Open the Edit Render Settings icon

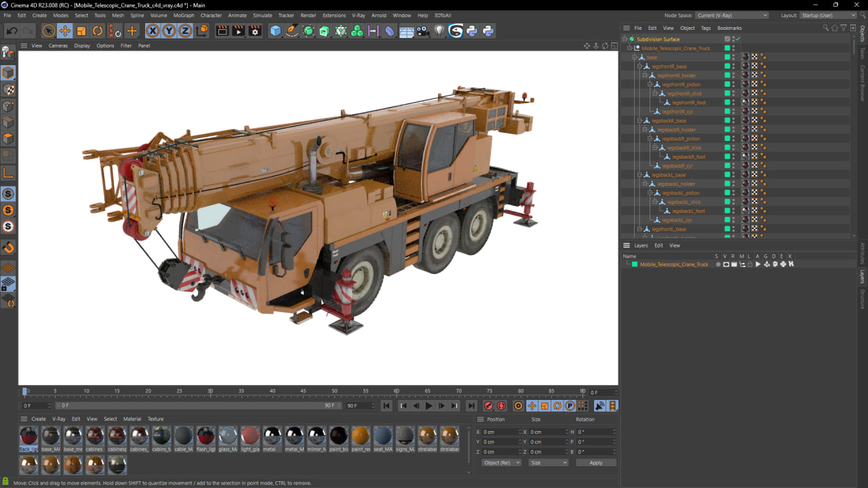pos(255,30)
